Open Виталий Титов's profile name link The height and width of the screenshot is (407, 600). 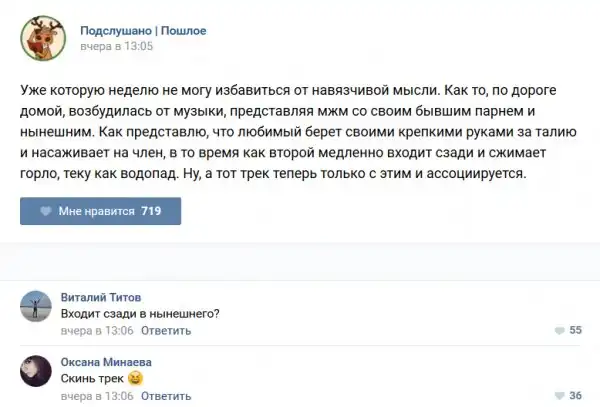[101, 297]
